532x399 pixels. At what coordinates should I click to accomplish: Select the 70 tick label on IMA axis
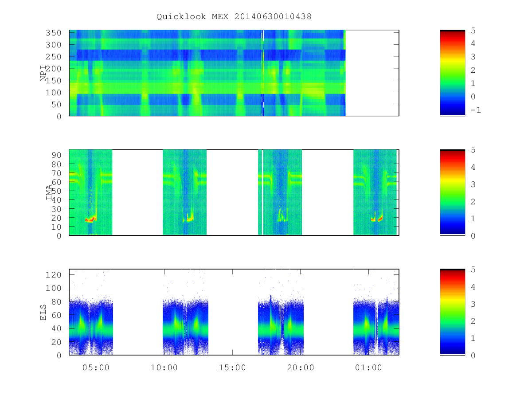[x=57, y=173]
